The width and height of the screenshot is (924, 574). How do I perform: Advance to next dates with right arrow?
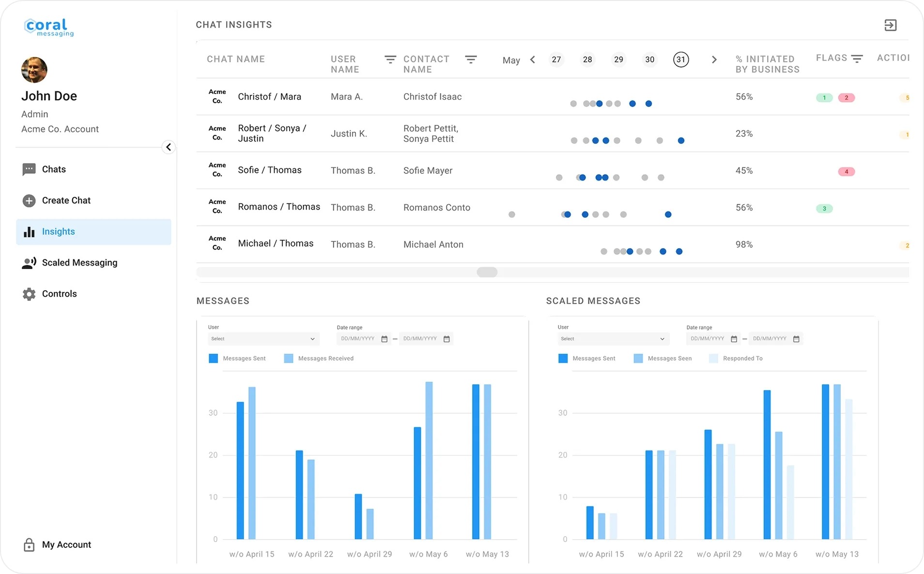coord(714,60)
